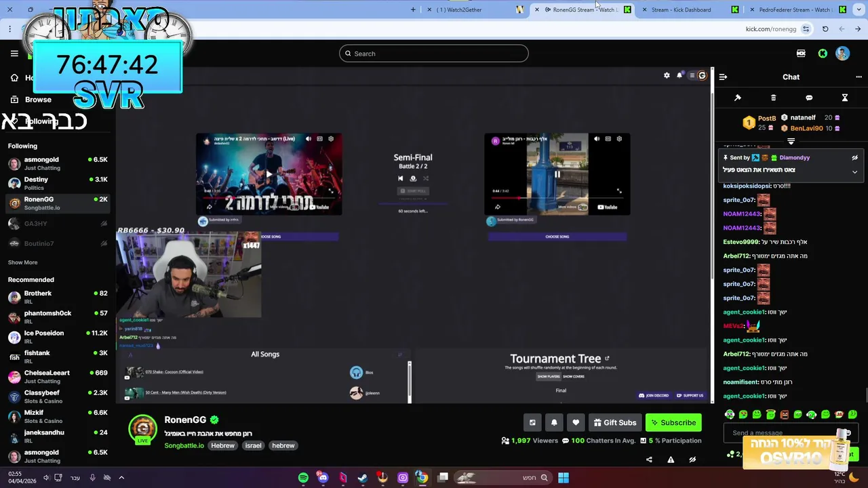The image size is (868, 488).
Task: Click in-stream notification bell icon
Action: (x=679, y=75)
